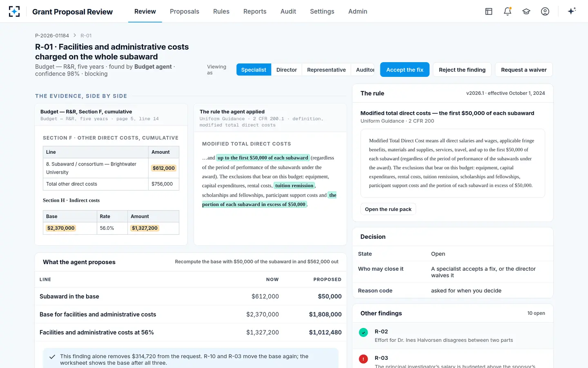Select the highlighted $2,370,000 base value
The height and width of the screenshot is (368, 588).
pyautogui.click(x=61, y=228)
